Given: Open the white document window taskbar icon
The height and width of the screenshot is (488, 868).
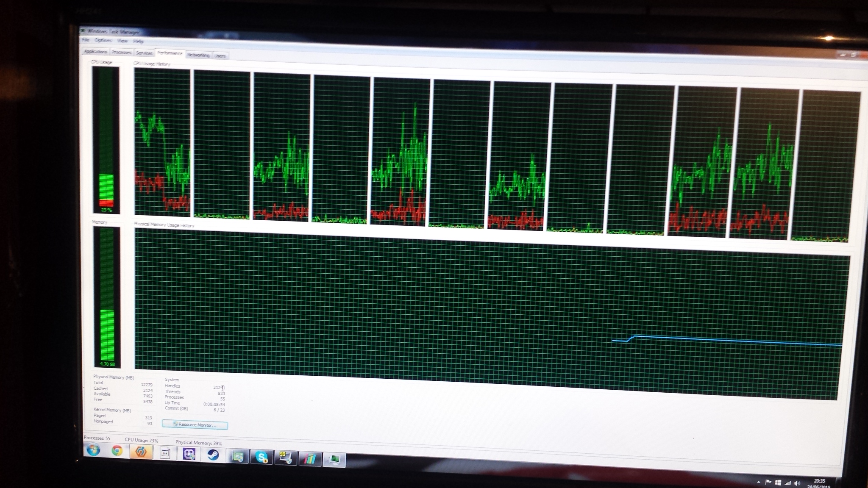Looking at the screenshot, I should click(165, 453).
